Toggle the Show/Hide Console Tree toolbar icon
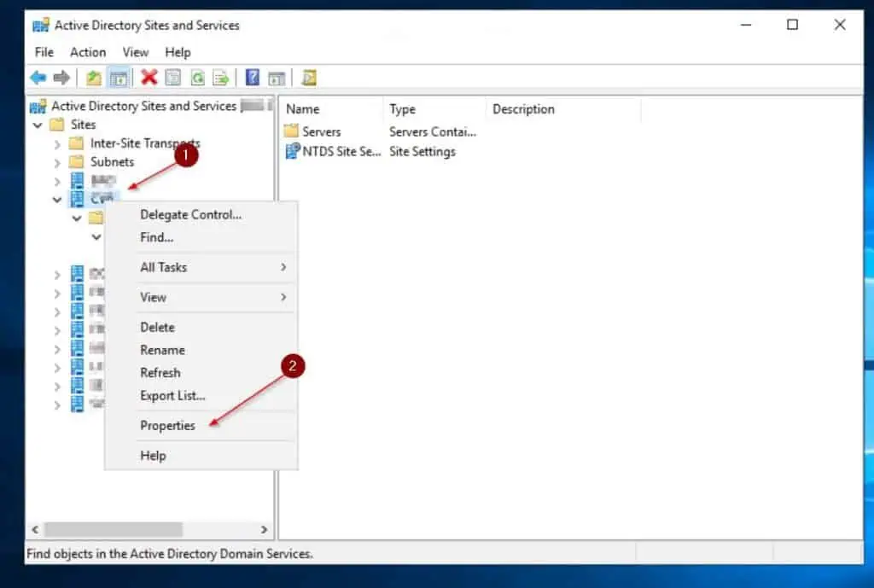 (118, 78)
